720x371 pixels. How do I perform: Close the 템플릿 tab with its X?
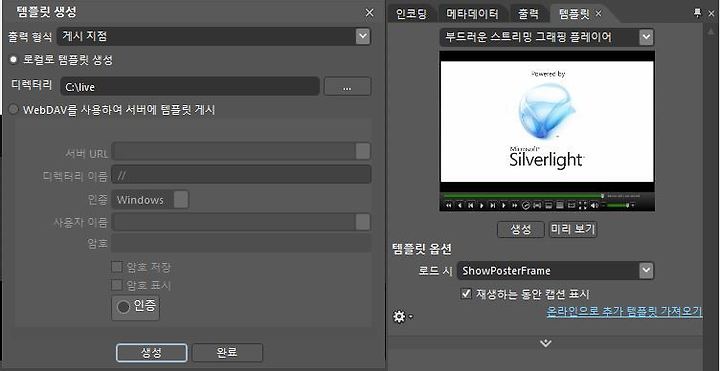pos(598,14)
